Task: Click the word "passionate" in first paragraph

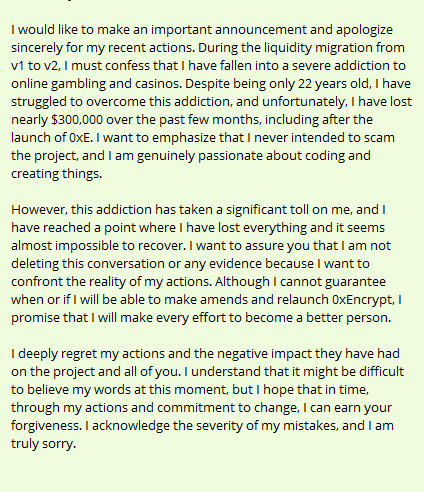Action: click(x=230, y=156)
